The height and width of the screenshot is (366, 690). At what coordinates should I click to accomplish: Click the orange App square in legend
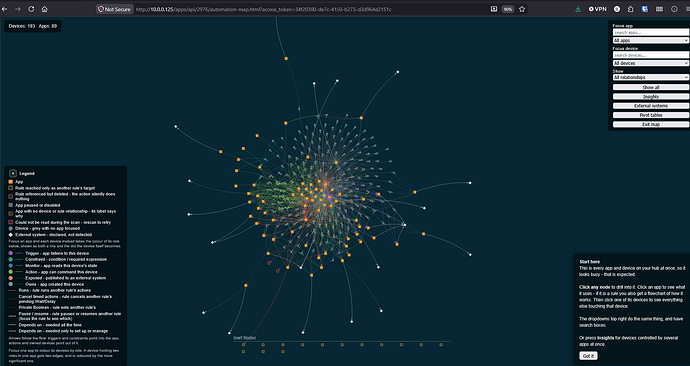point(11,182)
